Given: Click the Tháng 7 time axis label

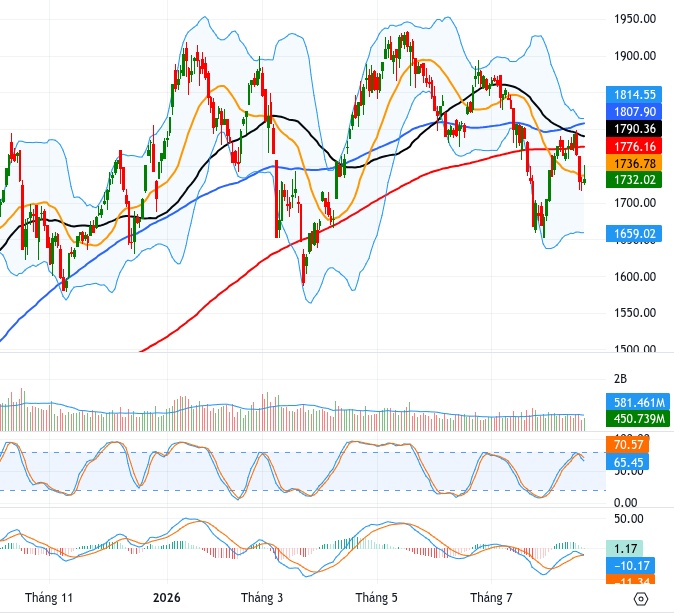Looking at the screenshot, I should [491, 598].
